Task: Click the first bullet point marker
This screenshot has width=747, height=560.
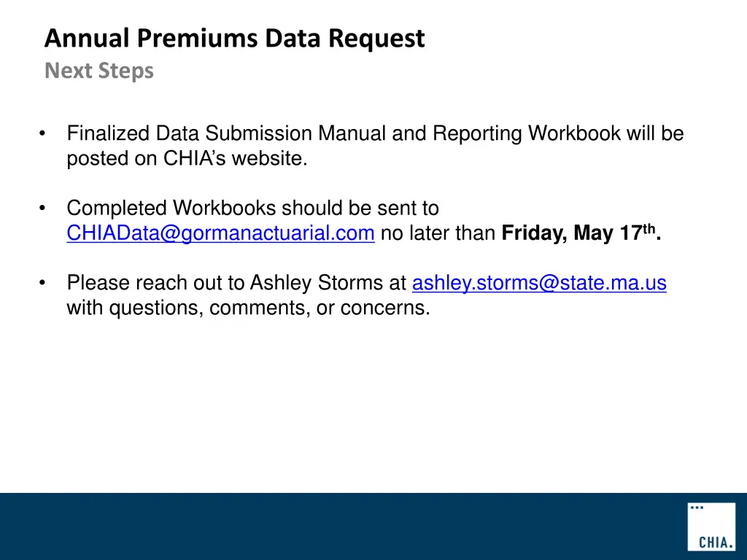Action: (44, 134)
